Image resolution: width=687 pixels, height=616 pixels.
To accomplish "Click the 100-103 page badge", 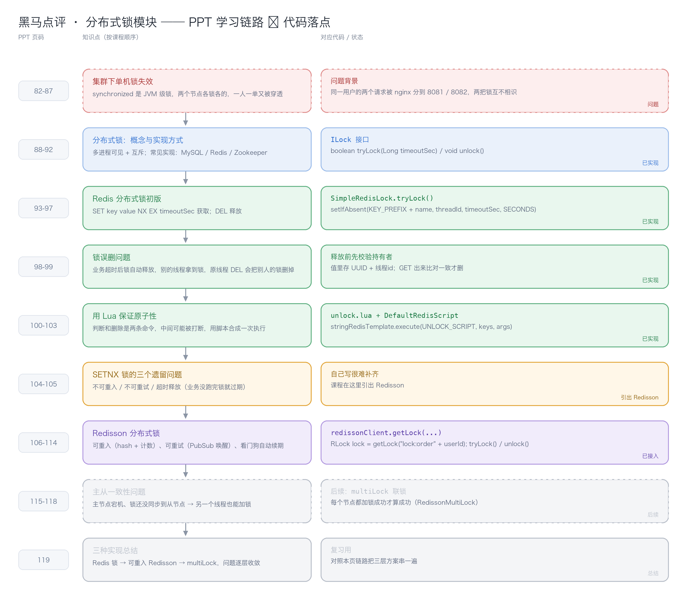I will click(x=44, y=325).
